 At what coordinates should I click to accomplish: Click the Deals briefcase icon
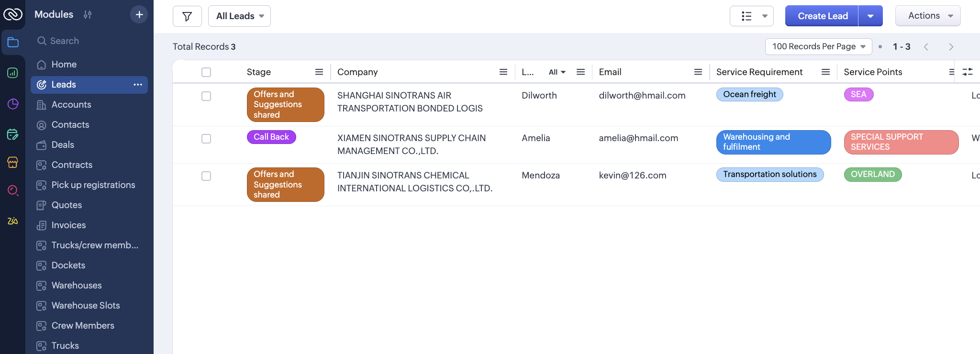42,145
